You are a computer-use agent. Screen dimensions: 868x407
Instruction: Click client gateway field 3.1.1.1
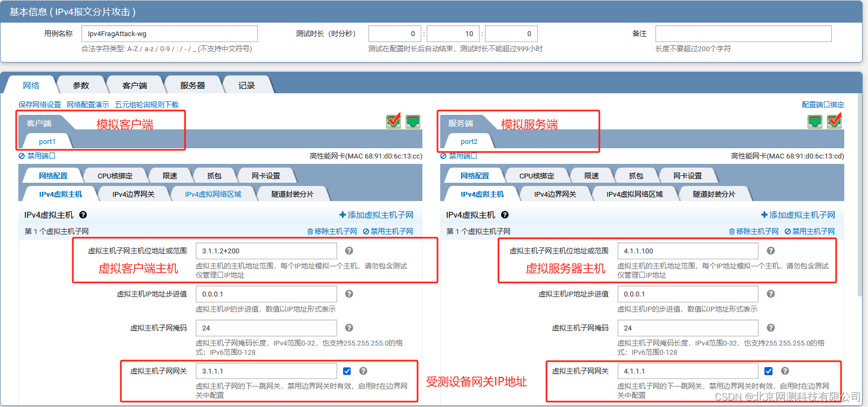266,371
